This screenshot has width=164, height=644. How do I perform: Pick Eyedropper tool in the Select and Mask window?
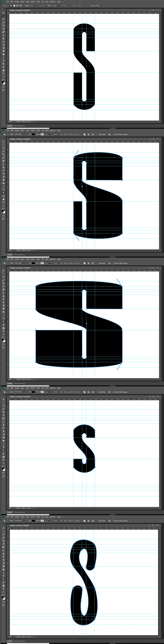(x=3, y=29)
